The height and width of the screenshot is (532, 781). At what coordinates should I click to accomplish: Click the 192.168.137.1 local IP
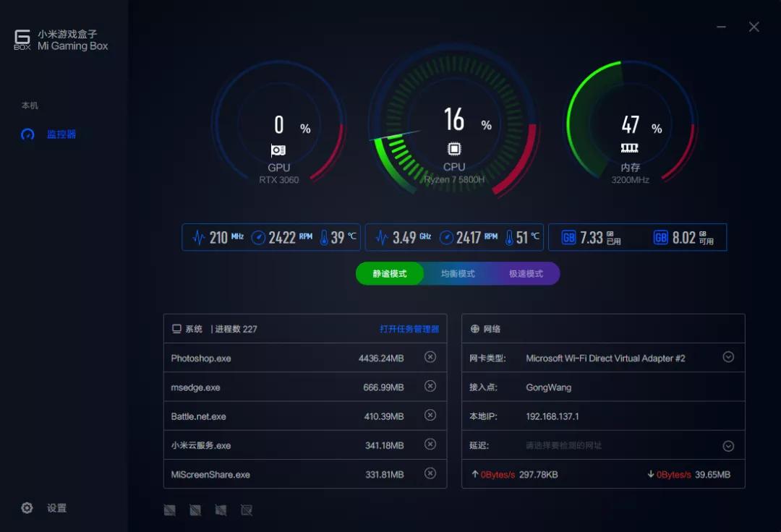click(552, 416)
